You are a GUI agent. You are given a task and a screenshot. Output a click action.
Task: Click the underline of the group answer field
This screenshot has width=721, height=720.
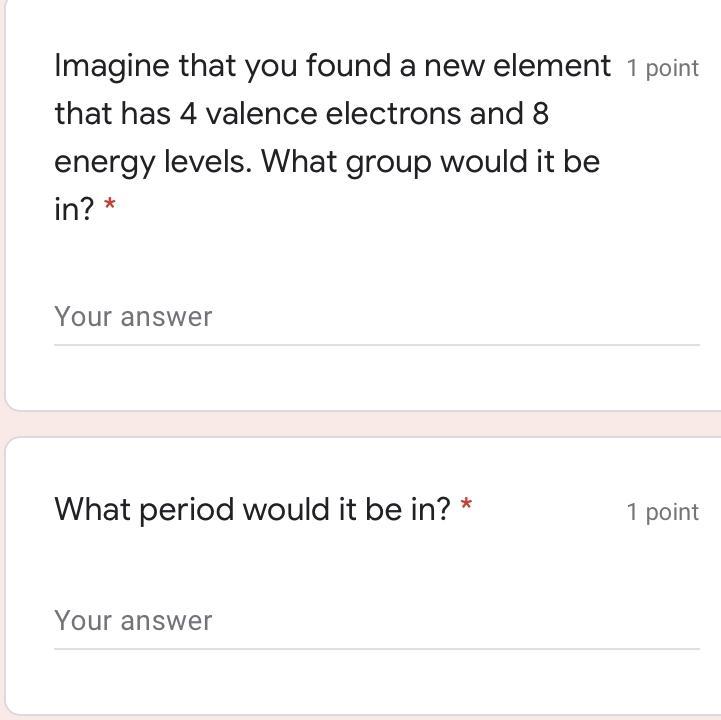pos(376,345)
